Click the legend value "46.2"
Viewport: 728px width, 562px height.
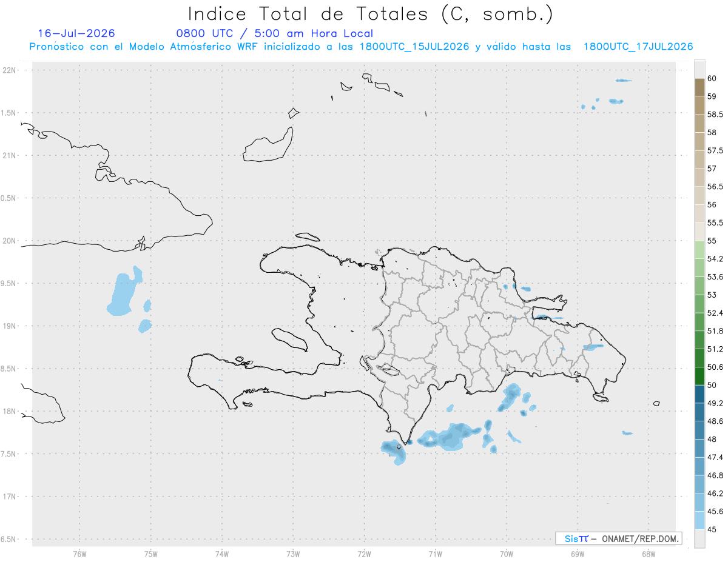(x=715, y=493)
